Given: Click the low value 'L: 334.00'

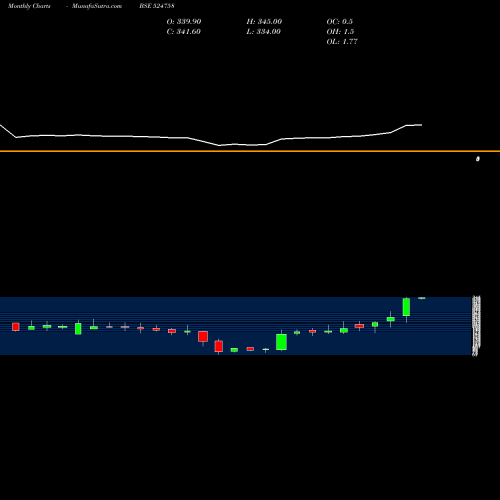Looking at the screenshot, I should tap(263, 32).
